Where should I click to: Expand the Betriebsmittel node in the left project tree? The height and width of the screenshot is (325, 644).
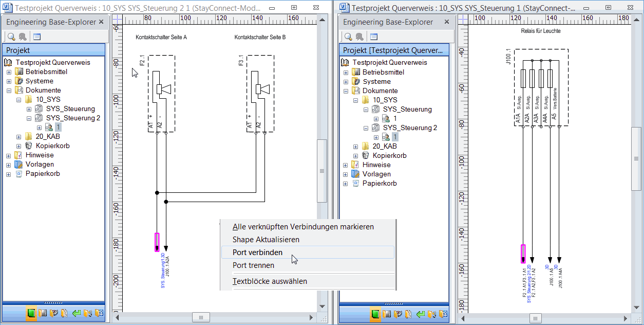[x=9, y=72]
